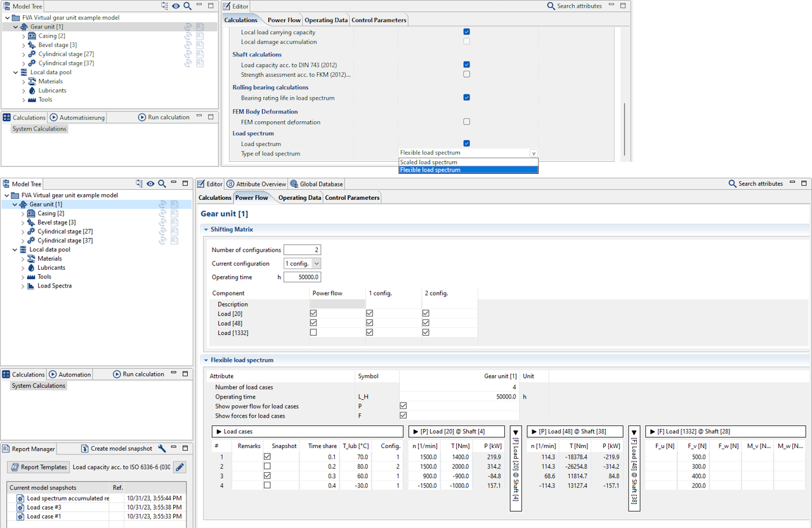Click pencil edit icon beside report template name
The image size is (812, 528).
click(180, 467)
